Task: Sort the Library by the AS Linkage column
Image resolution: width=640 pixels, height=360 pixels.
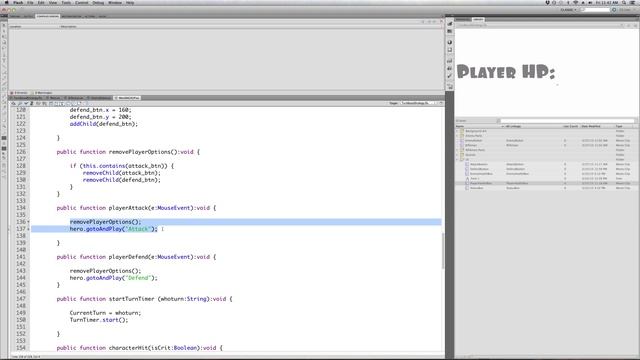Action: (533, 127)
